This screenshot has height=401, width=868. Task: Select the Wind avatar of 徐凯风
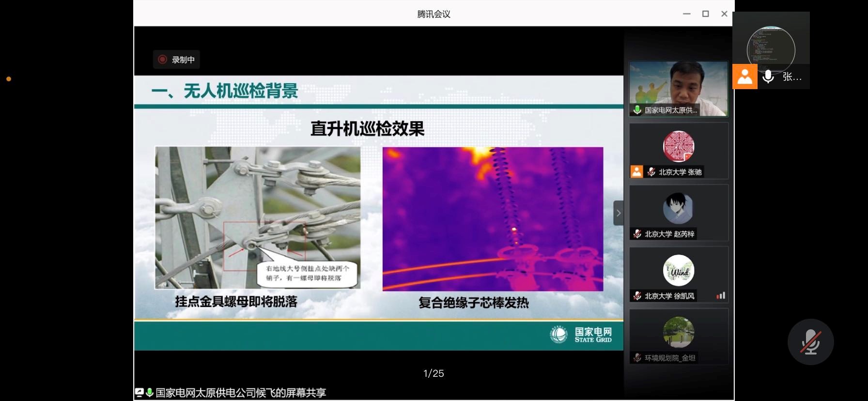[678, 270]
